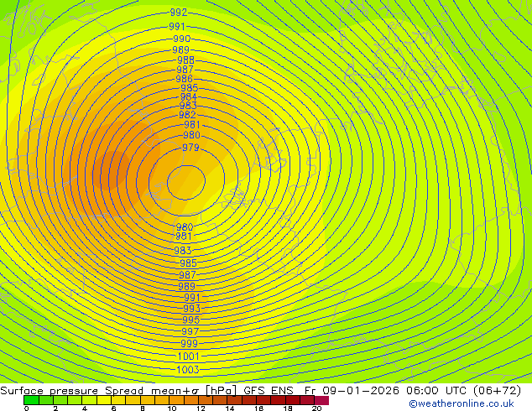This screenshot has height=411, width=532.
Task: Click the 982 isobar label
Action: (187, 115)
